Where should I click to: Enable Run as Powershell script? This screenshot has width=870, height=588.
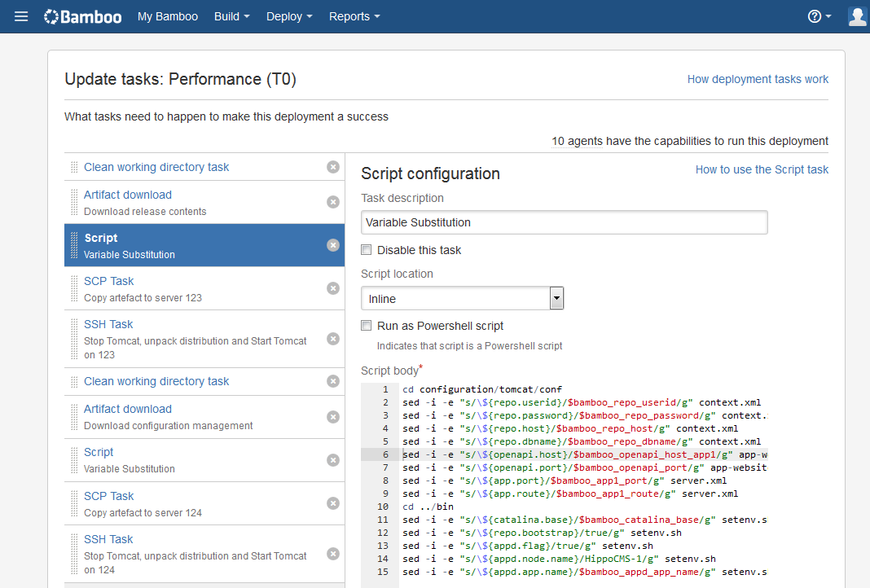(x=366, y=325)
